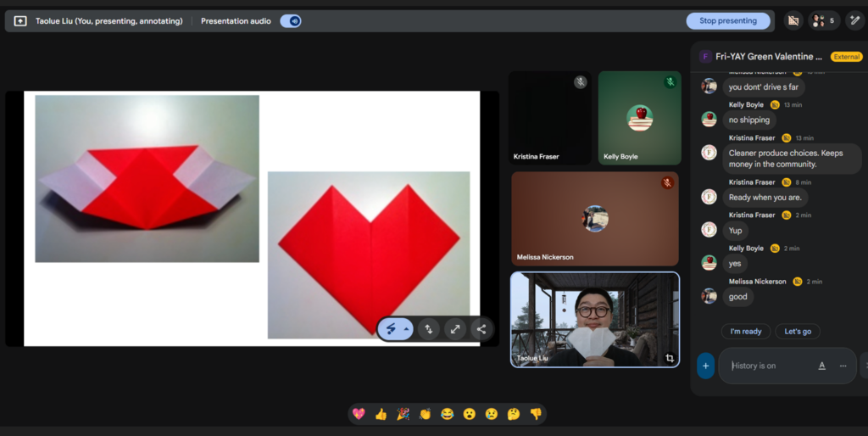Screen dimensions: 868x436
Task: Expand the annotation pen tool dropdown arrow
Action: (407, 329)
